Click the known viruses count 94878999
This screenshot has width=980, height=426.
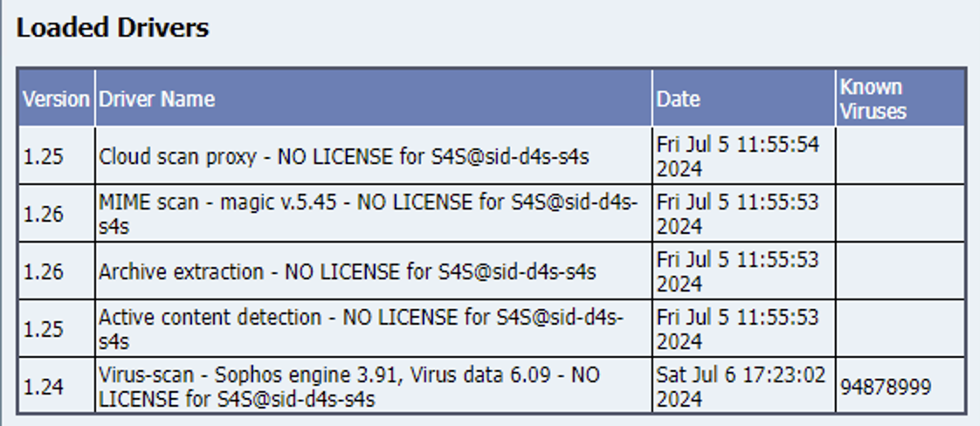tap(885, 387)
